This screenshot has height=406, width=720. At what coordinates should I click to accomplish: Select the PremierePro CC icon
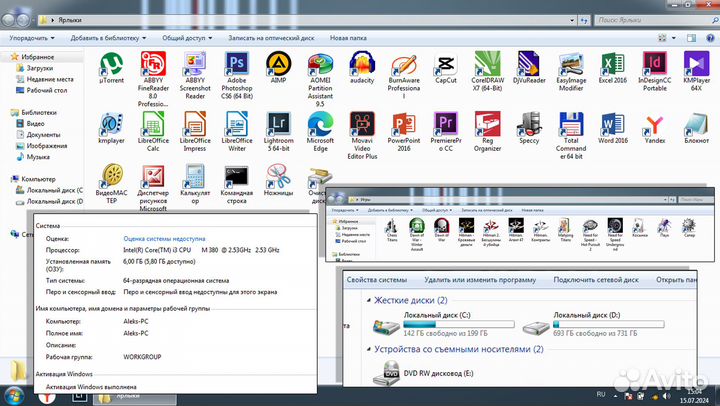pos(445,131)
